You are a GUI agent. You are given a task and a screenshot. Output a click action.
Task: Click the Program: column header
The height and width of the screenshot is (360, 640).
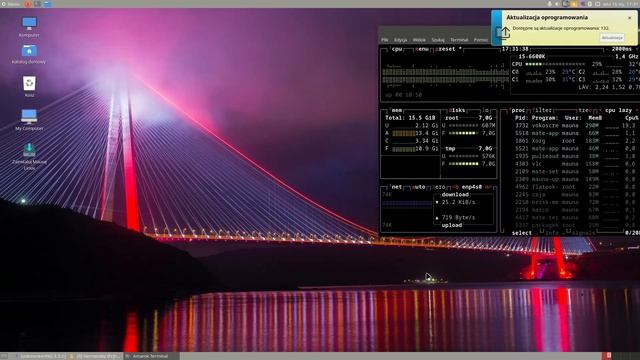pos(545,118)
